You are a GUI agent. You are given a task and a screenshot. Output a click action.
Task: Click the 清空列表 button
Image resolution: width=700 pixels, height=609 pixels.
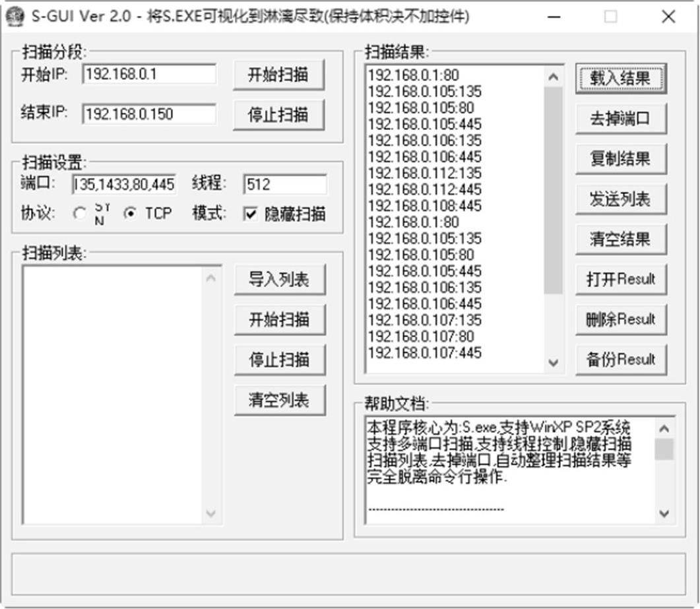280,400
